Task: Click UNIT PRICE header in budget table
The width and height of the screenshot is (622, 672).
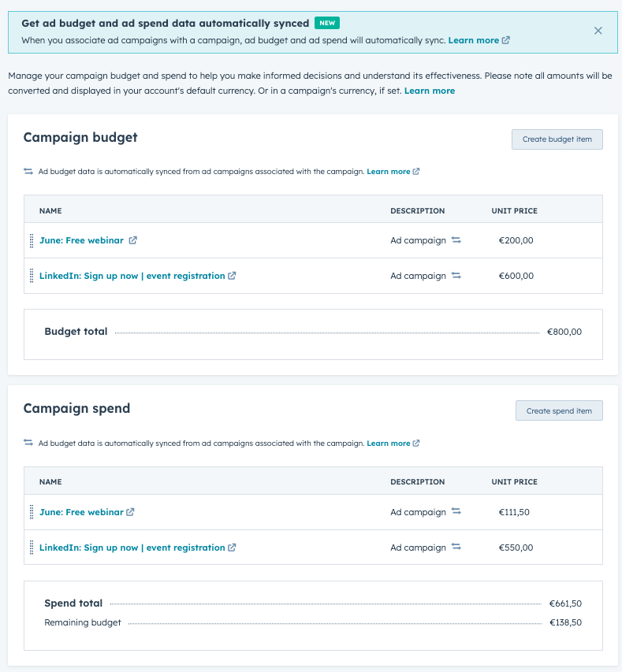Action: 514,211
